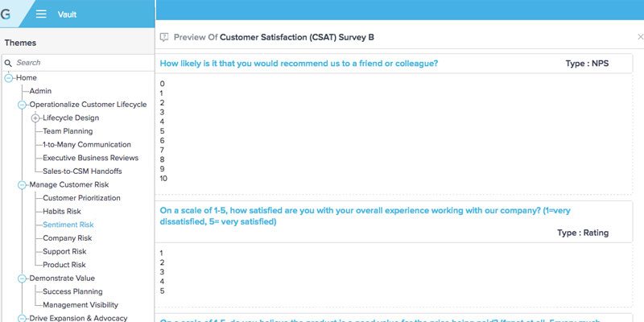644x322 pixels.
Task: Select Executive Business Reviews theme
Action: pyautogui.click(x=90, y=158)
